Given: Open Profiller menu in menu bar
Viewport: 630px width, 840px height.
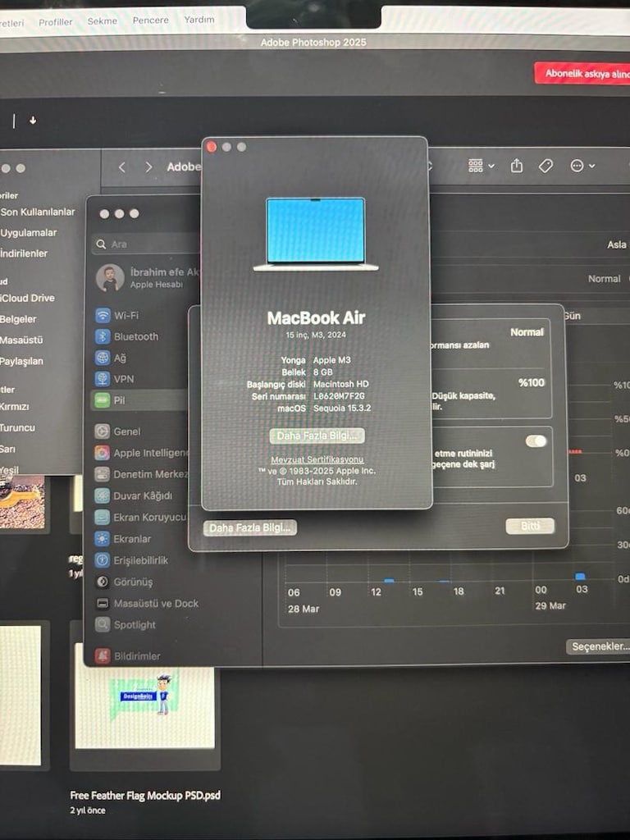Looking at the screenshot, I should point(55,22).
